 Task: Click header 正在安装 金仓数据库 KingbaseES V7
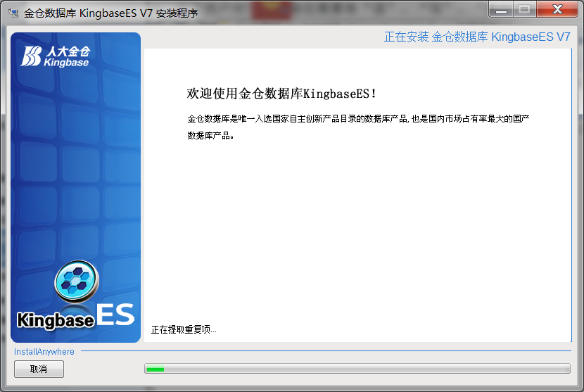tap(477, 37)
